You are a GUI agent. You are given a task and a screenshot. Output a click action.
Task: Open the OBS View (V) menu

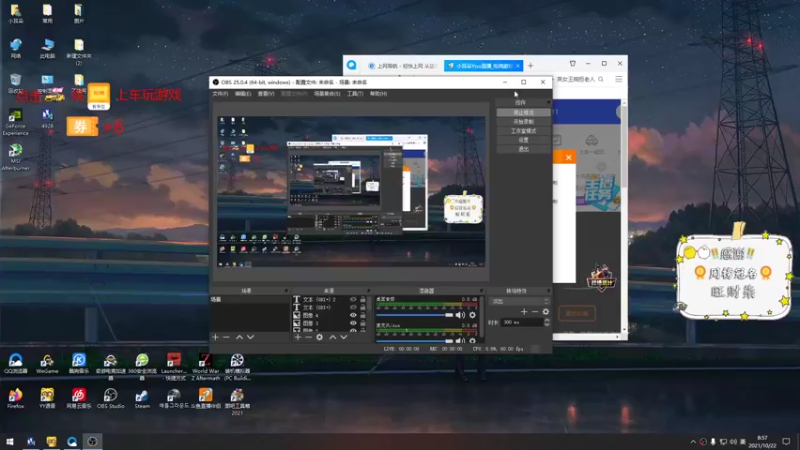[266, 94]
